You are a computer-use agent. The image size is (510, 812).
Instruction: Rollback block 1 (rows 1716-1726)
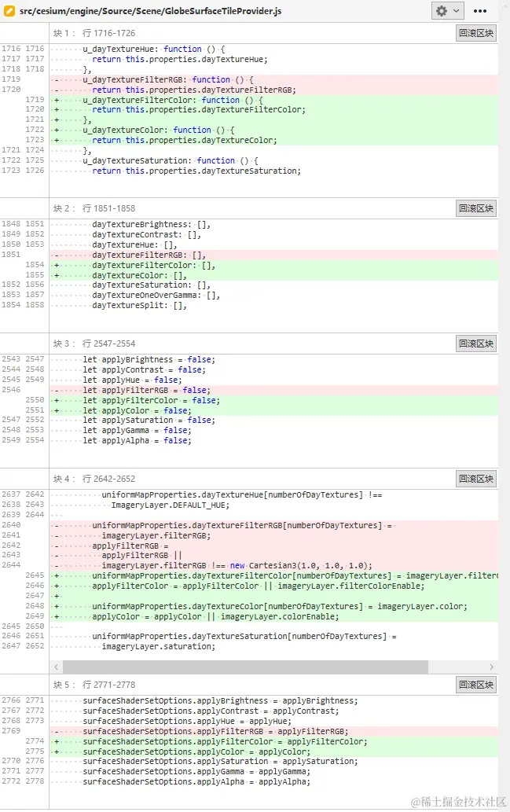pos(476,33)
